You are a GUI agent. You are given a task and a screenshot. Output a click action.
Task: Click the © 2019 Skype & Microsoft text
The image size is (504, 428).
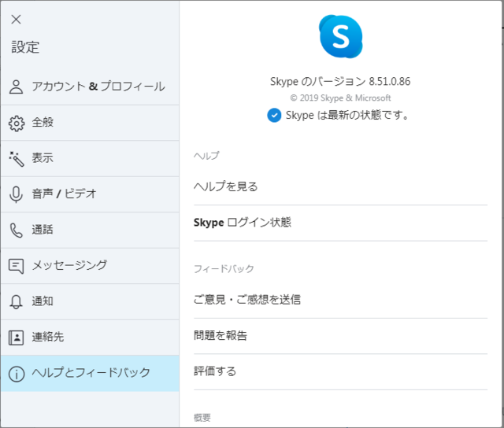click(340, 98)
